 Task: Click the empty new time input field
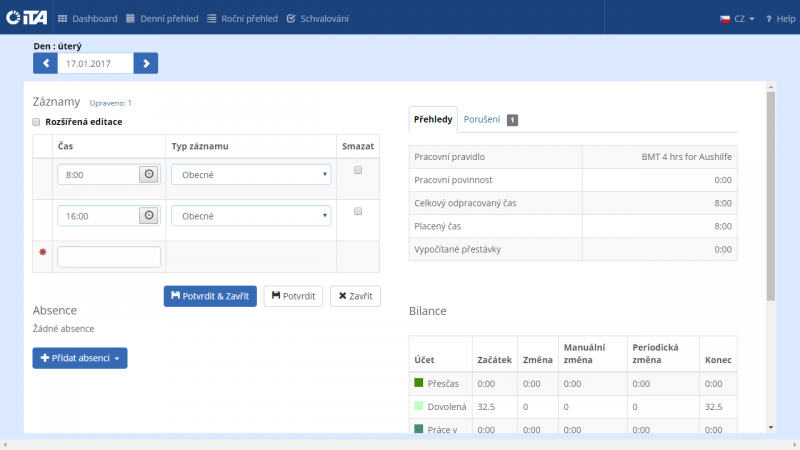coord(109,257)
